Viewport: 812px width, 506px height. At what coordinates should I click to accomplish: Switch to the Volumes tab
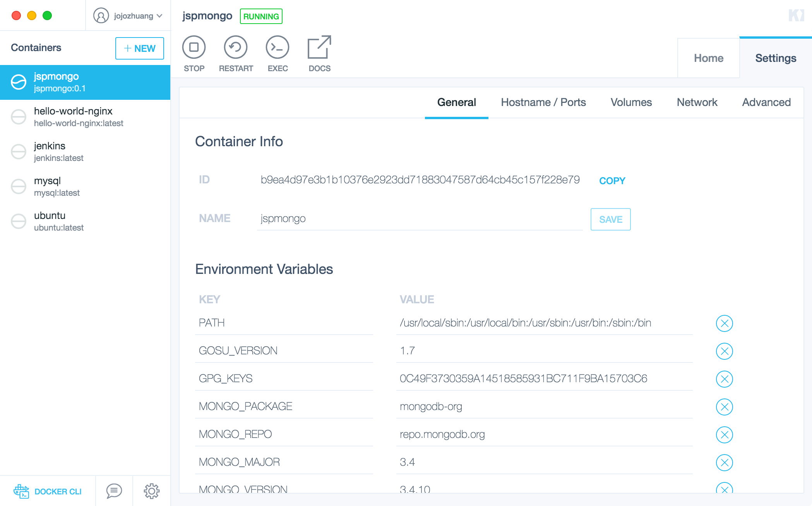[x=630, y=102]
